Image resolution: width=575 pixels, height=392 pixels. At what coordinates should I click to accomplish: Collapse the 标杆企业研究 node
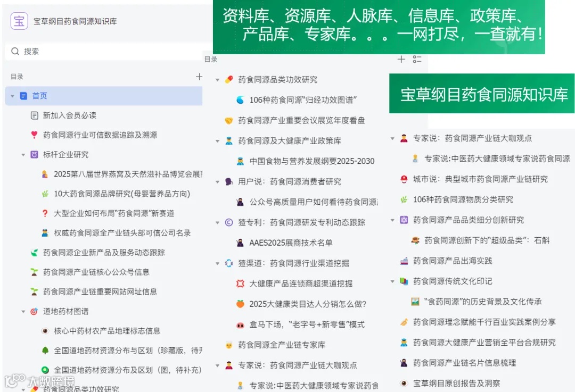(23, 155)
